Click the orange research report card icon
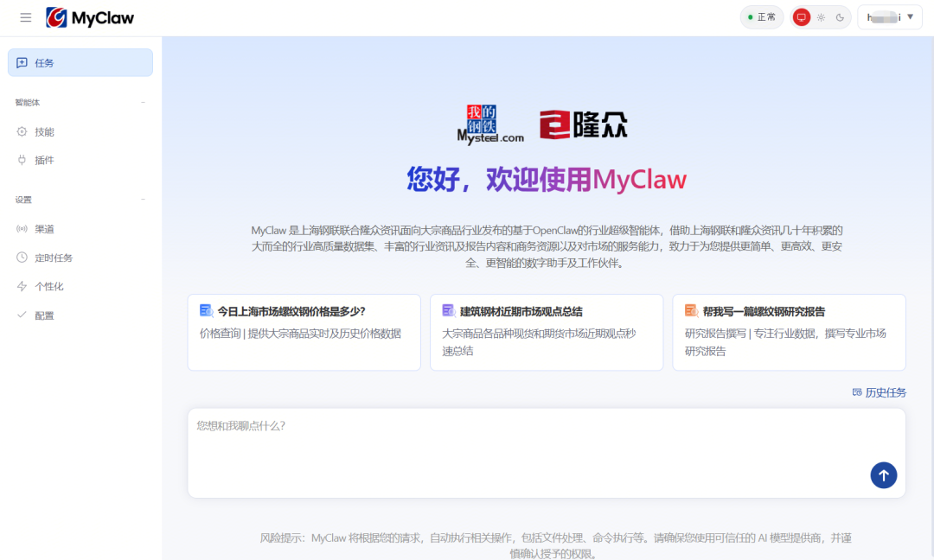Viewport: 934px width, 560px height. 691,310
